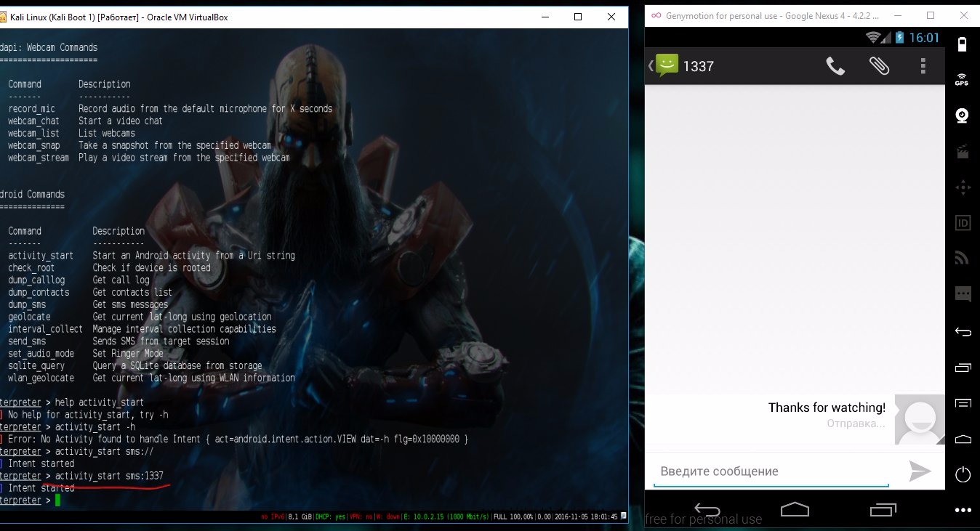Send the message with the arrow button
The width and height of the screenshot is (980, 531).
coord(920,471)
